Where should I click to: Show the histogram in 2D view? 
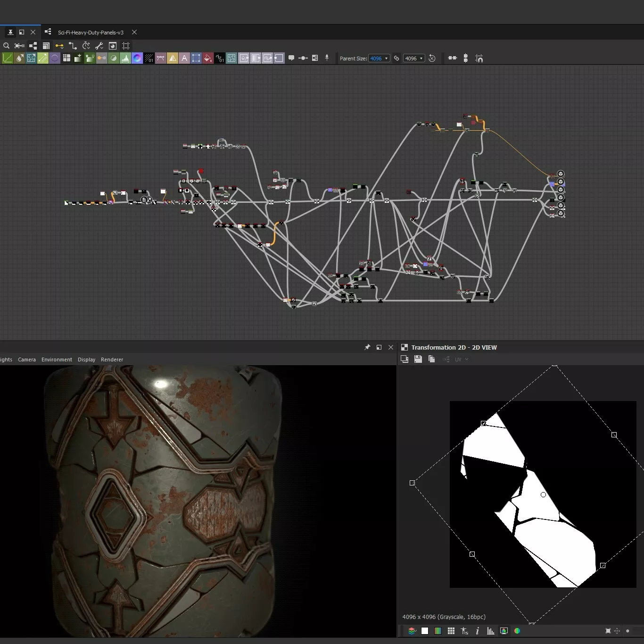point(491,631)
